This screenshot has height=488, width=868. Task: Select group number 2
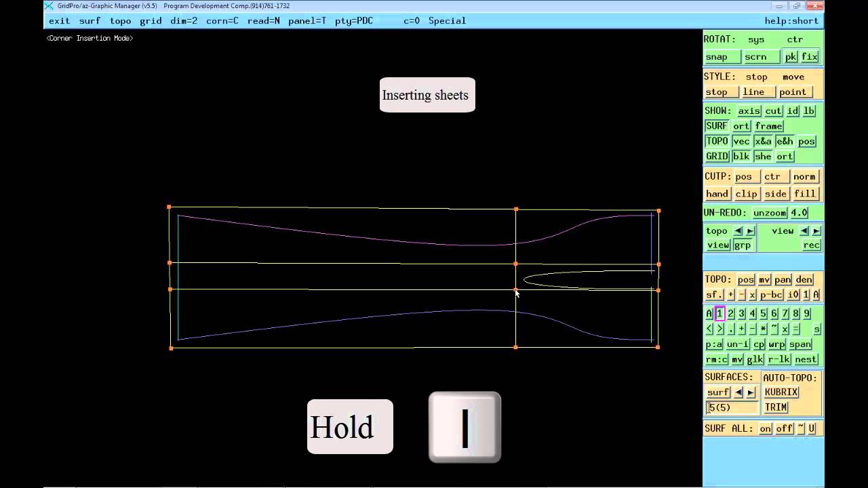pos(731,314)
